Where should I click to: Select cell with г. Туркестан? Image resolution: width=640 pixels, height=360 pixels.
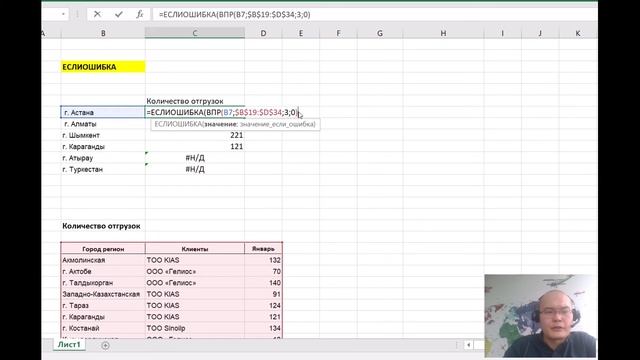(x=103, y=169)
